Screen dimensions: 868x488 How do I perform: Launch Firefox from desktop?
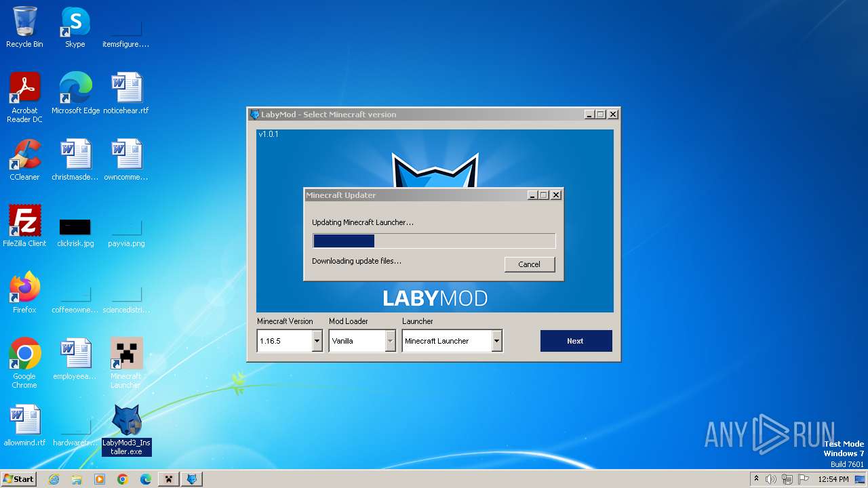(24, 293)
